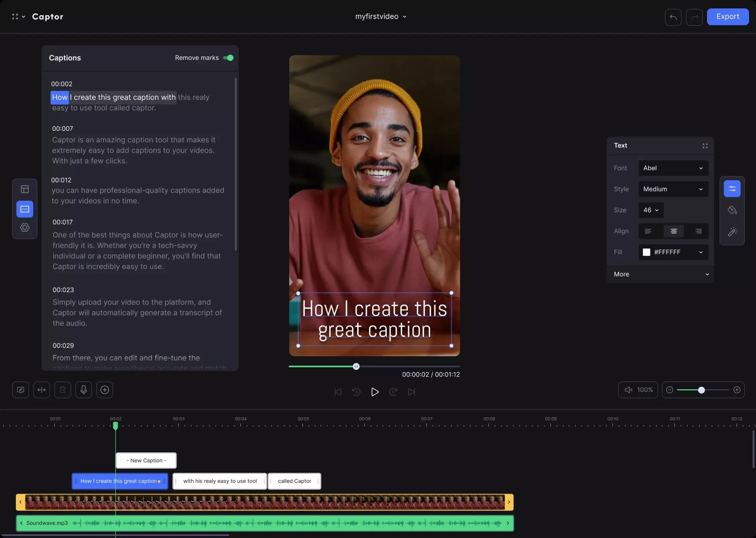Toggle captions panel view icon
Viewport: 756px width, 538px height.
click(24, 208)
